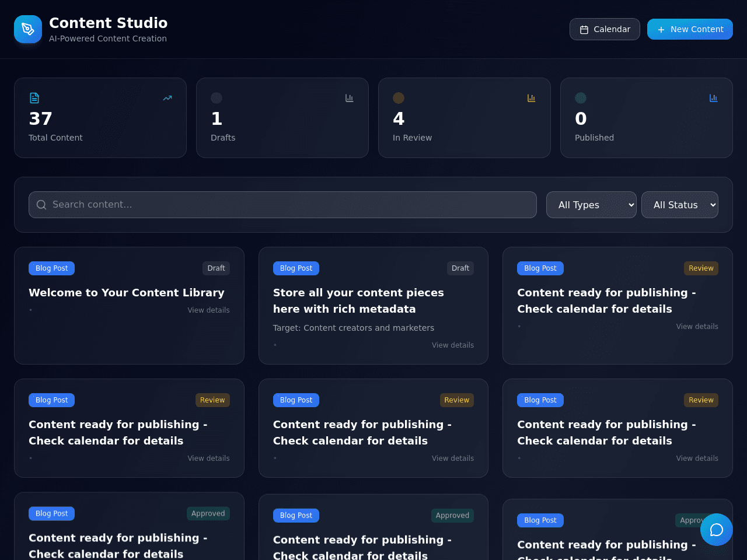The height and width of the screenshot is (560, 747).
Task: Click the In Review stat label
Action: click(412, 138)
